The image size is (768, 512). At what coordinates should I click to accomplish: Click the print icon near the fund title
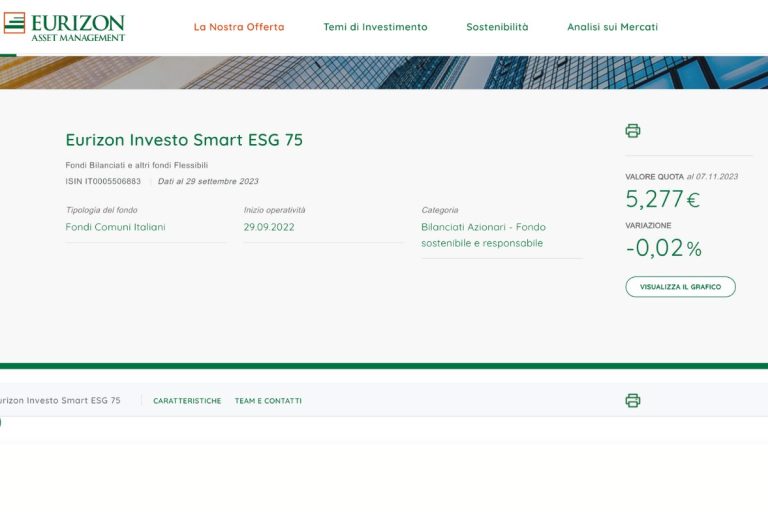632,131
